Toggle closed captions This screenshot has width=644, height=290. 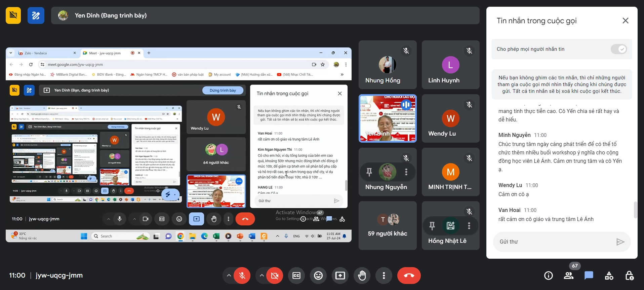tap(296, 276)
